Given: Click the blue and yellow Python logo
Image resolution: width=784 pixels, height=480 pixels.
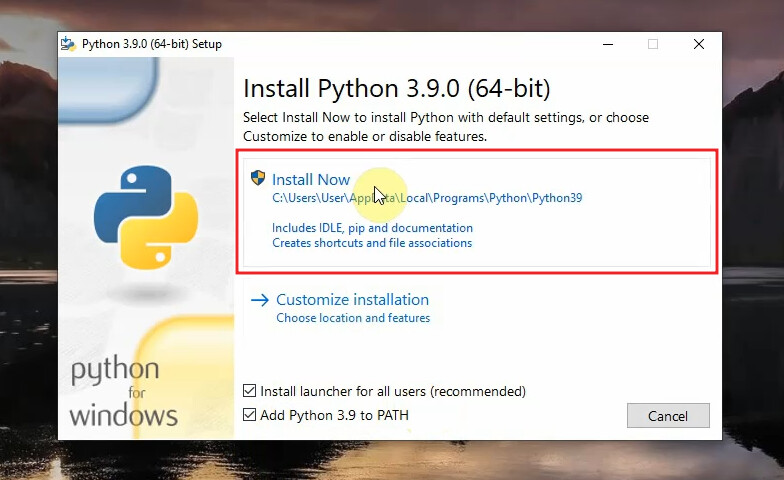Looking at the screenshot, I should (146, 219).
